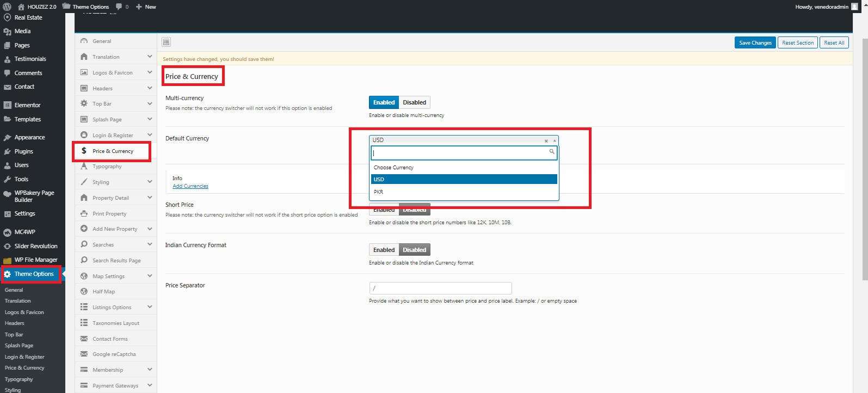Click the WordPress logo in admin bar
This screenshot has width=868, height=393.
[7, 7]
